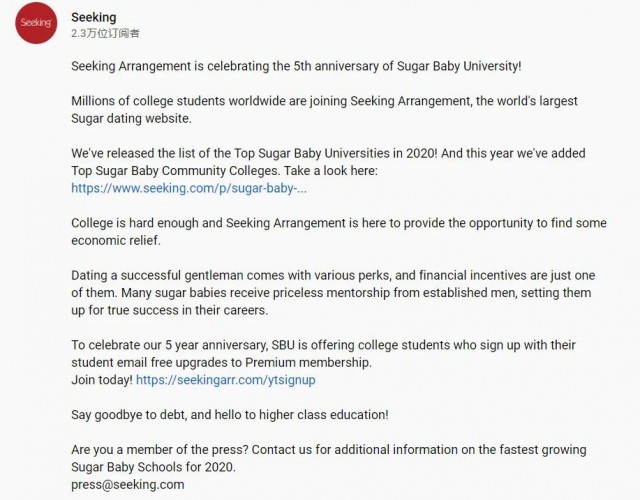Screen dimensions: 640x500
Task: Click the 'Sugar dating website.' line
Action: [131, 118]
